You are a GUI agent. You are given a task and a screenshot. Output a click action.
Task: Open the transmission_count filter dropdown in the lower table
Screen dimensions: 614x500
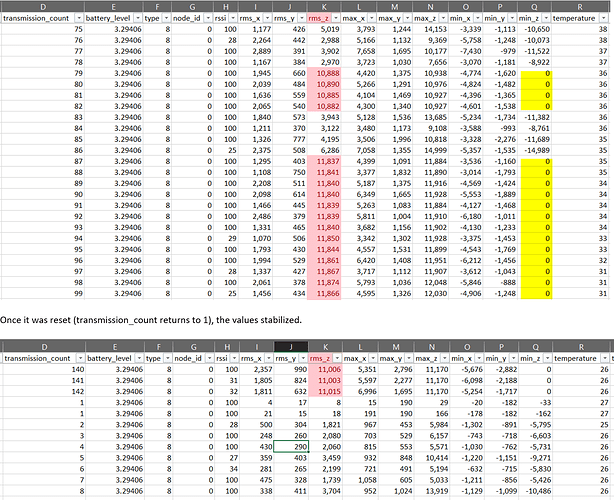click(x=80, y=358)
